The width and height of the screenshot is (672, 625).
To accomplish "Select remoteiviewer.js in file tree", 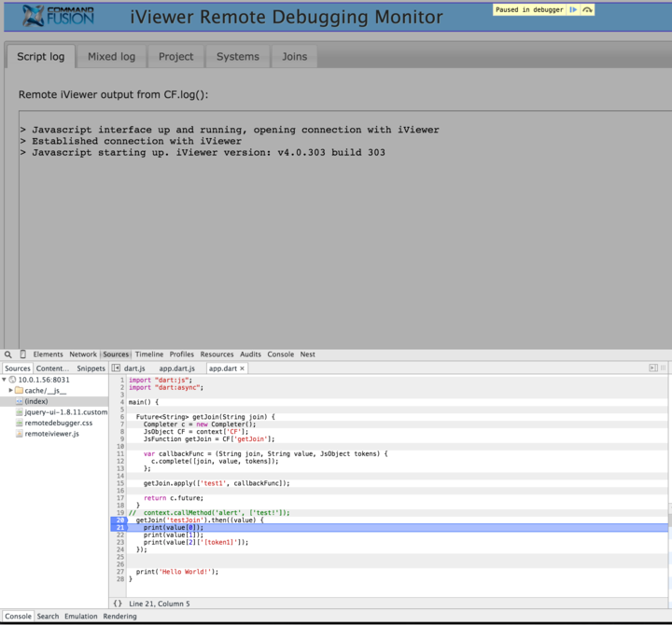I will [52, 434].
